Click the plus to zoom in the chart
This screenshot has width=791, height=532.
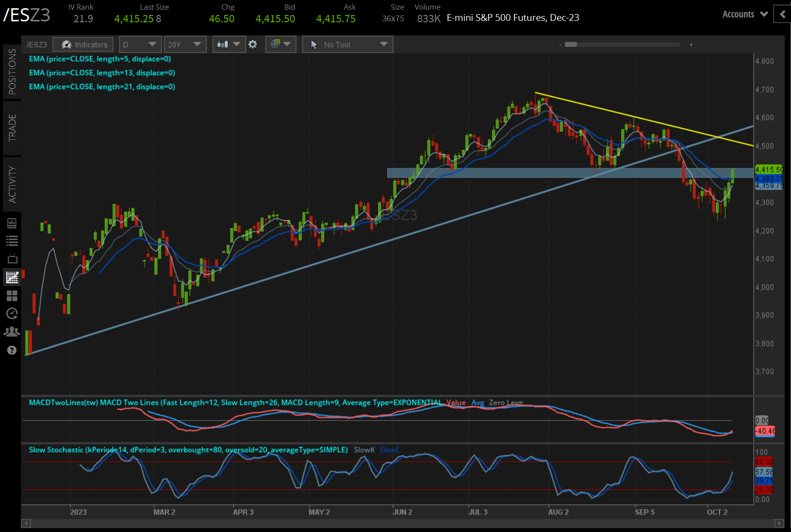point(691,44)
